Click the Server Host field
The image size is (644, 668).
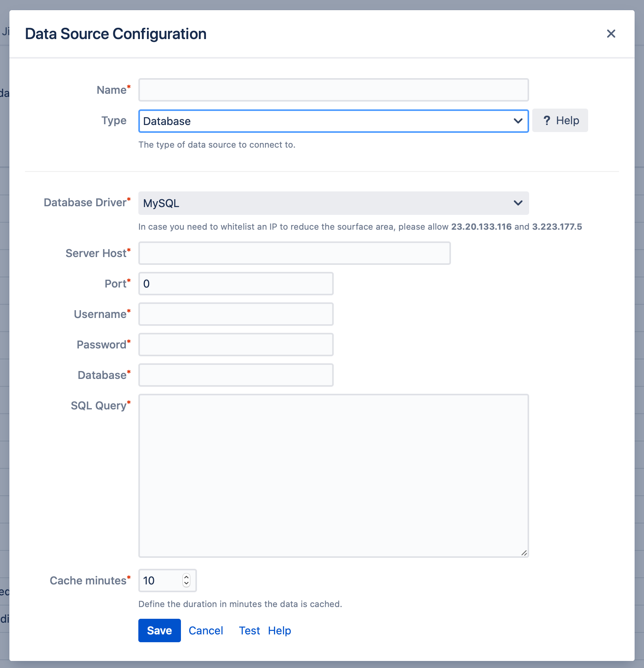click(x=294, y=253)
